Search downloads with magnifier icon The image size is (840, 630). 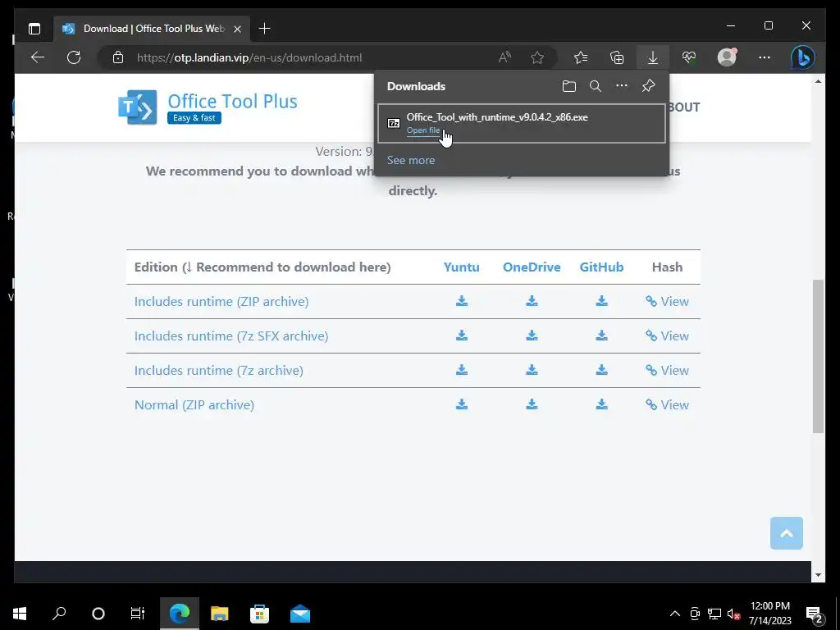(596, 86)
